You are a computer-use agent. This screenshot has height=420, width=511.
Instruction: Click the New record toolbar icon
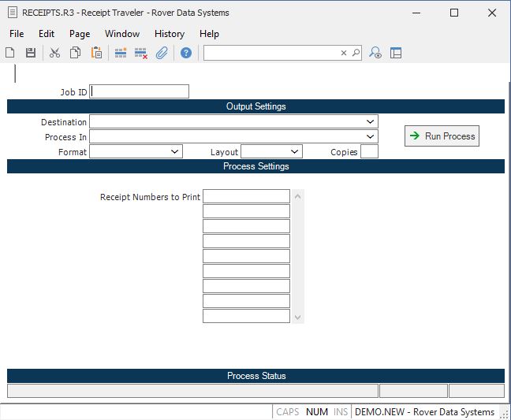10,53
